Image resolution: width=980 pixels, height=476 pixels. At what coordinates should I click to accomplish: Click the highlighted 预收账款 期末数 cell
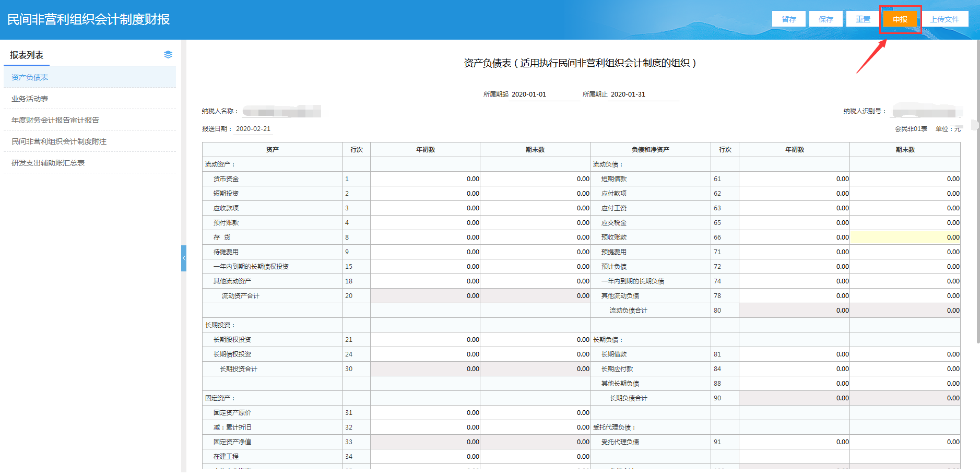[904, 237]
